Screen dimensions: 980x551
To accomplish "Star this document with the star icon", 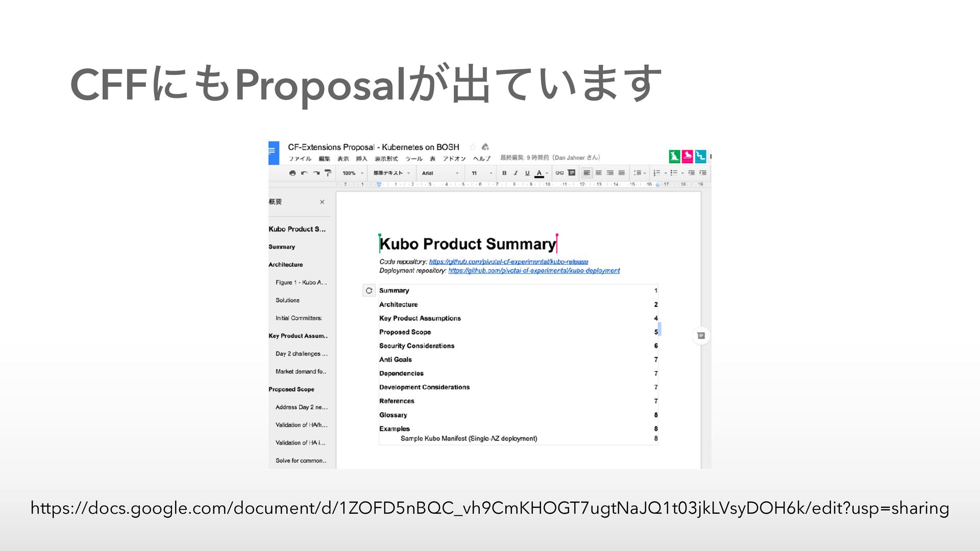I will tap(473, 147).
